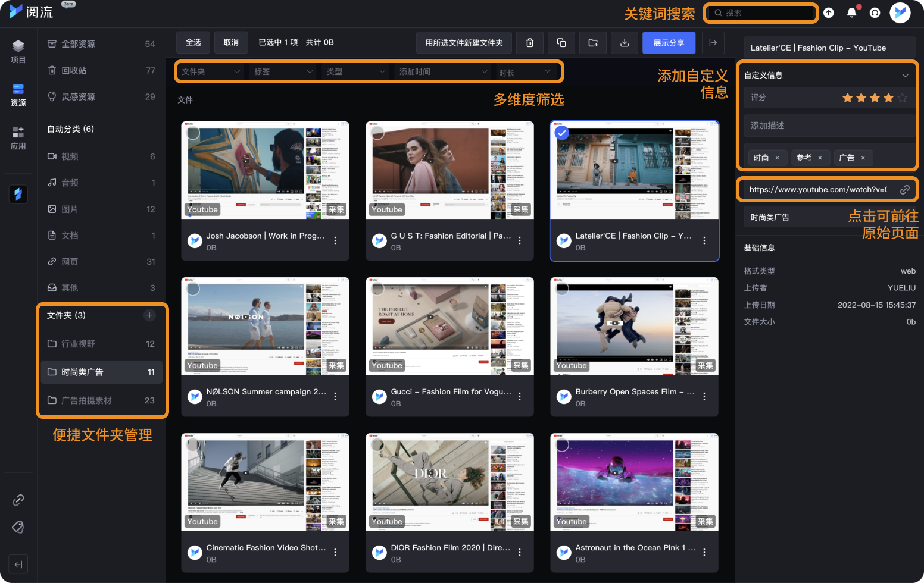Select the NØLSON Summer campaign checkbox

(x=193, y=289)
